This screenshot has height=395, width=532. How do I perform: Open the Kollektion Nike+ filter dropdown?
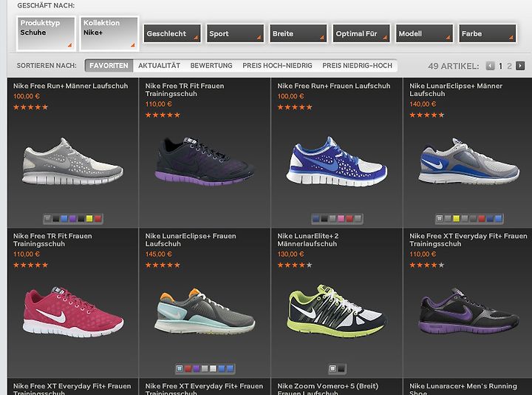pos(109,33)
